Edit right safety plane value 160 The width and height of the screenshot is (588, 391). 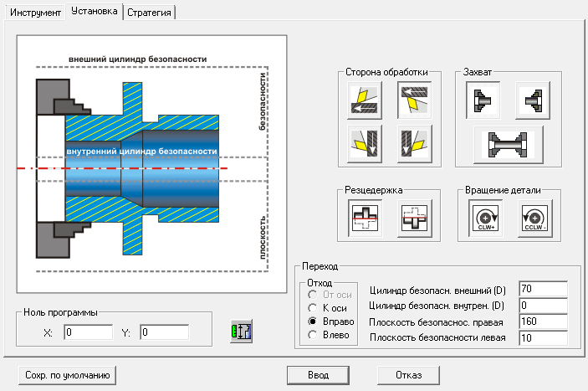(544, 322)
